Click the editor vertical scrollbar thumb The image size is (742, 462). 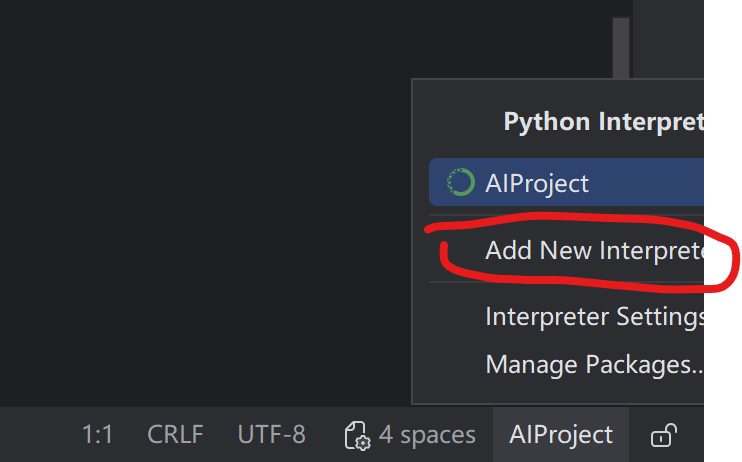(621, 48)
